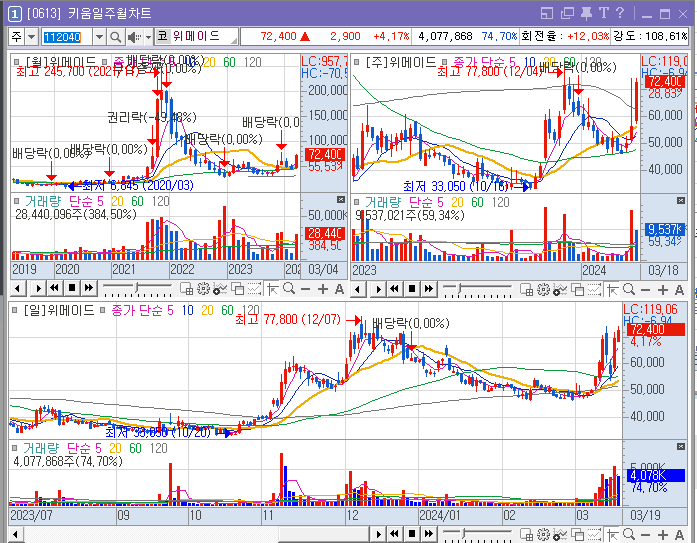Image resolution: width=697 pixels, height=543 pixels.
Task: Toggle the [일]위메이드 legend marker
Action: click(14, 310)
